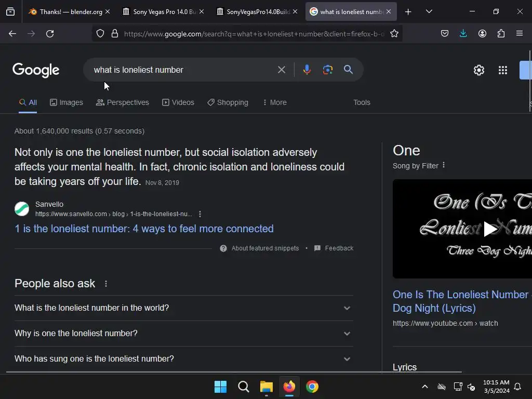List all tabs dropdown arrow
532x399 pixels.
click(x=429, y=11)
